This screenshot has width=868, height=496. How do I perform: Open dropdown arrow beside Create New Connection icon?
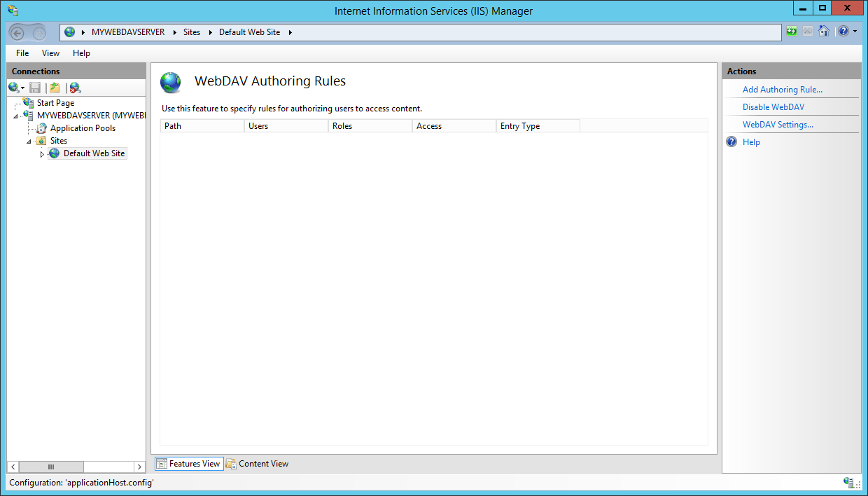coord(22,88)
